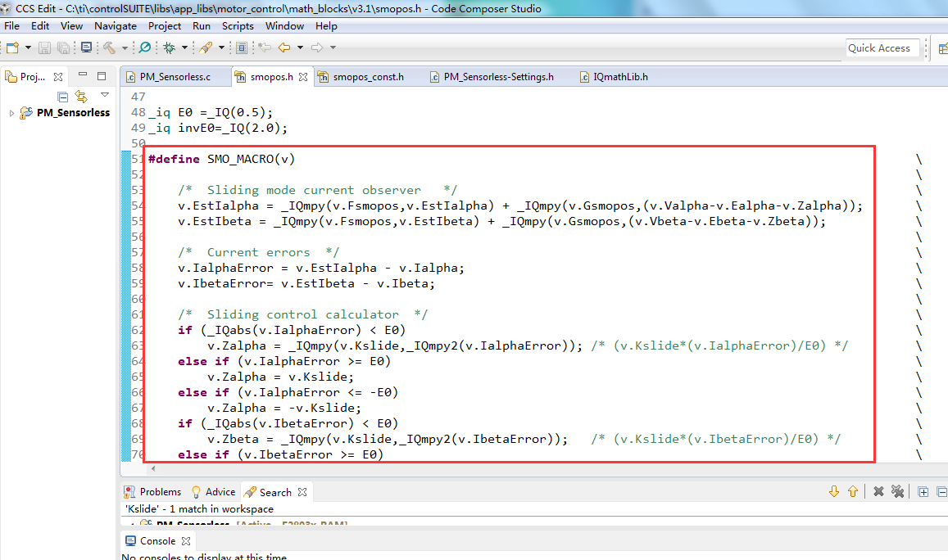948x560 pixels.
Task: Expand the PM_Sensorless project node
Action: click(x=11, y=112)
